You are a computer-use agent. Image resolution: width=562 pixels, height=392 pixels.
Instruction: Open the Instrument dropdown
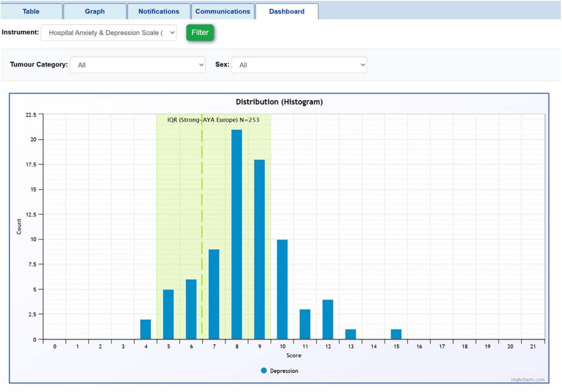tap(108, 32)
